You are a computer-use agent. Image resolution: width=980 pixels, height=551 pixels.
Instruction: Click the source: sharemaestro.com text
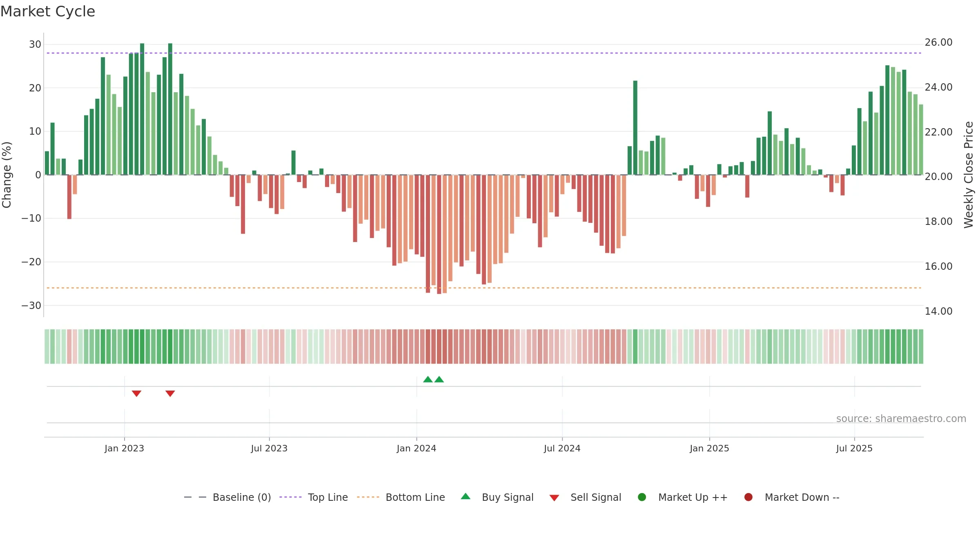[x=901, y=418]
